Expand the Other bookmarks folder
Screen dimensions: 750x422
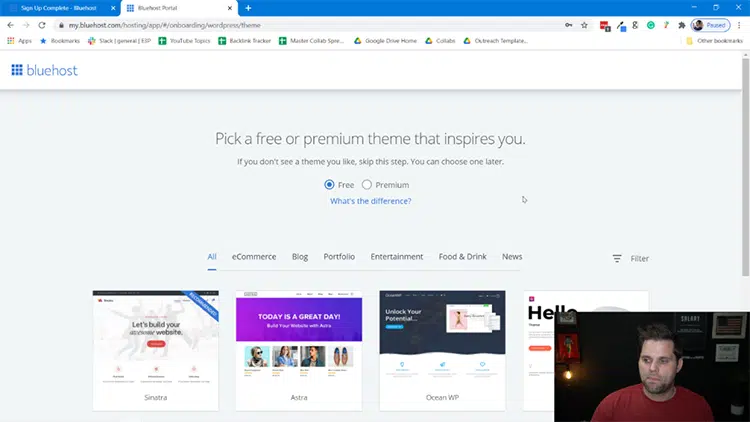[714, 41]
